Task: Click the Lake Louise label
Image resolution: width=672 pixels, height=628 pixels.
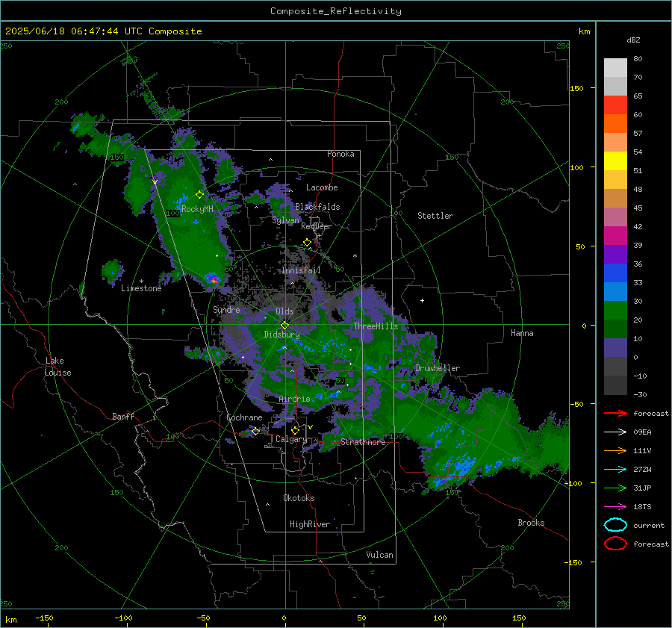Action: tap(57, 367)
